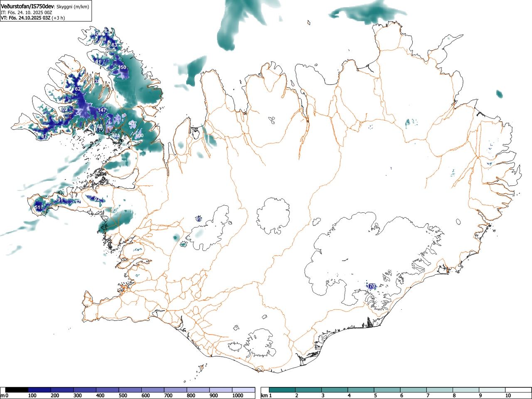The width and height of the screenshot is (532, 399).
Task: Click the visibility value 62 on the map
Action: (x=78, y=89)
